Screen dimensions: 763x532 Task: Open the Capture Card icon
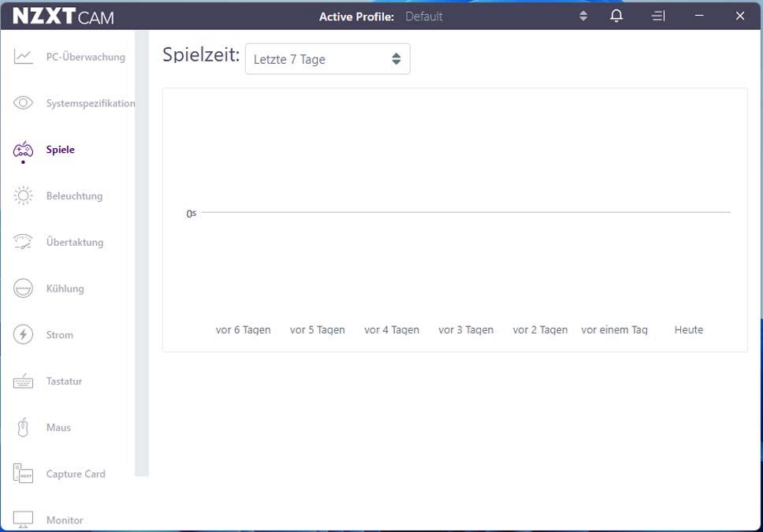click(x=23, y=474)
